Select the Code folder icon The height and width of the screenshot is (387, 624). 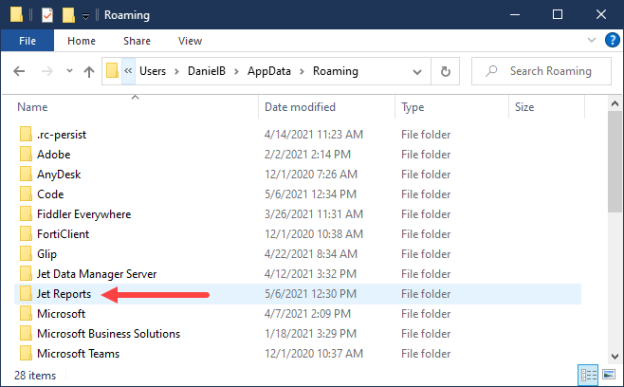pos(26,194)
